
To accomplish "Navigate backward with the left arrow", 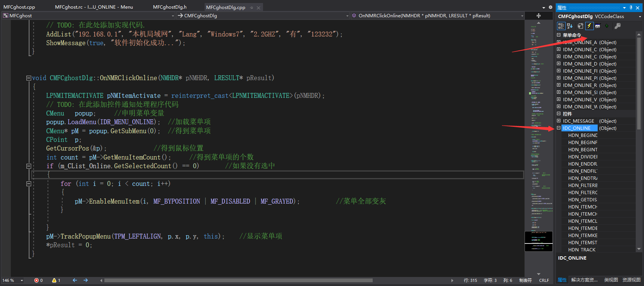I will (75, 280).
